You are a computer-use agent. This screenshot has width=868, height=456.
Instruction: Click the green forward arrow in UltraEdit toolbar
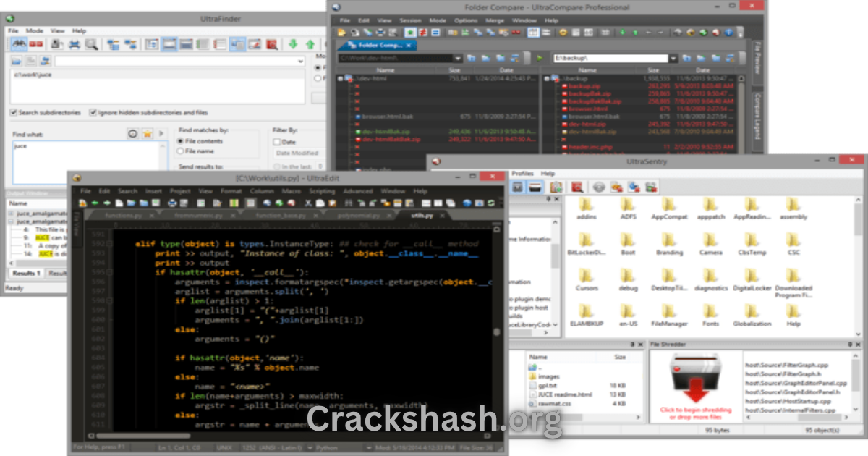(x=106, y=203)
